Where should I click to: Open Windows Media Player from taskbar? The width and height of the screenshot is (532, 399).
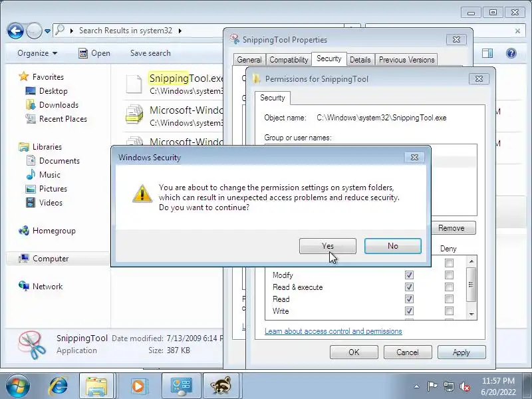(138, 386)
